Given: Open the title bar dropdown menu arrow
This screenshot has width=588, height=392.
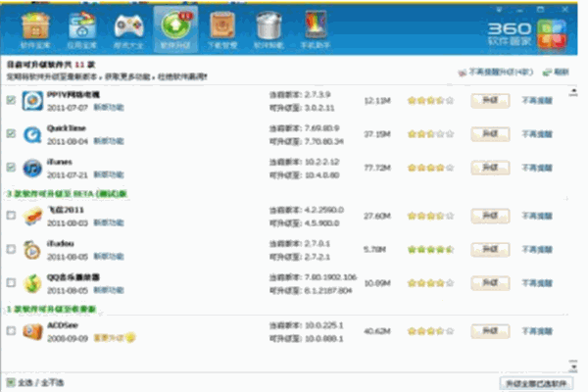Looking at the screenshot, I should point(499,10).
